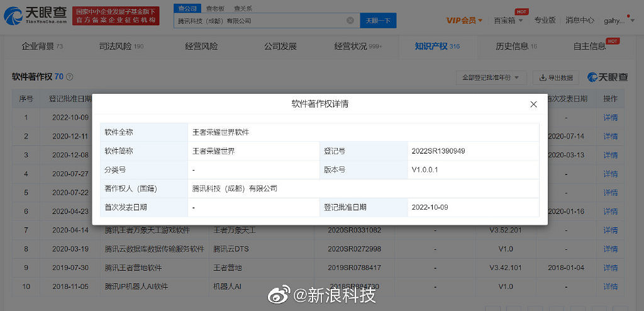Open 详情 for 腾讯王者营地软件 row
Screen dimensions: 644x311
pyautogui.click(x=610, y=268)
